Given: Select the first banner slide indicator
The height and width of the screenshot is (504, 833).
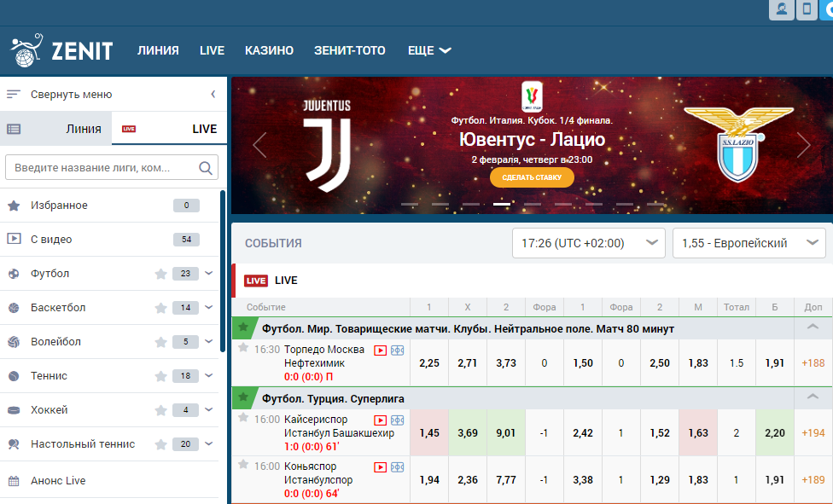Looking at the screenshot, I should pos(409,204).
